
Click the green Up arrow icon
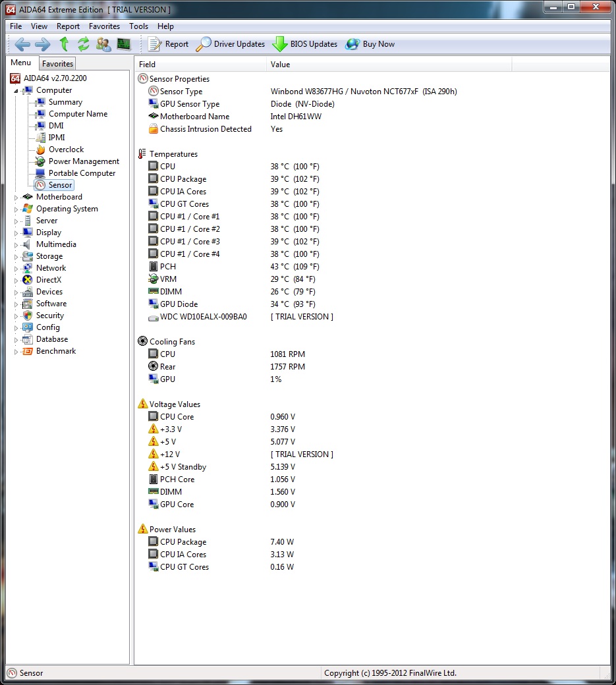click(64, 44)
